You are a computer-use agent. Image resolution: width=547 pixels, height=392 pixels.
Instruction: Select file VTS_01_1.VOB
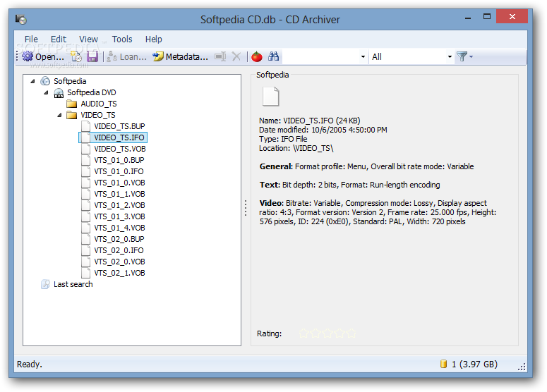[x=119, y=194]
